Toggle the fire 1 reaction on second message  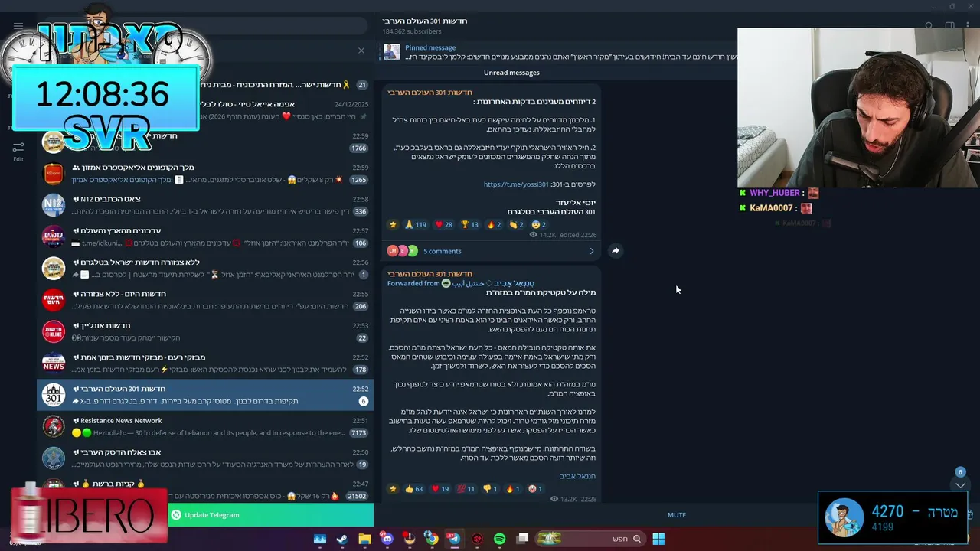(513, 488)
